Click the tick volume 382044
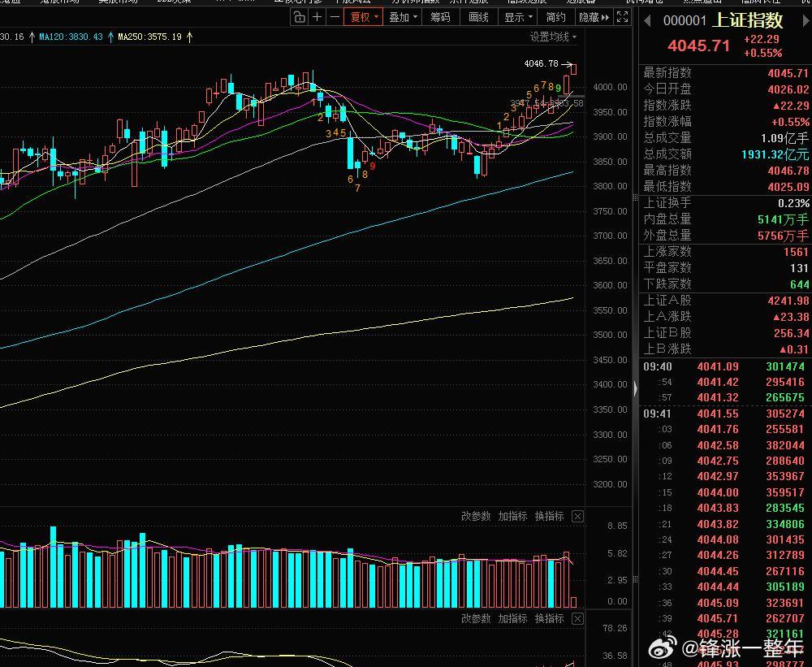812x667 pixels. click(x=785, y=445)
